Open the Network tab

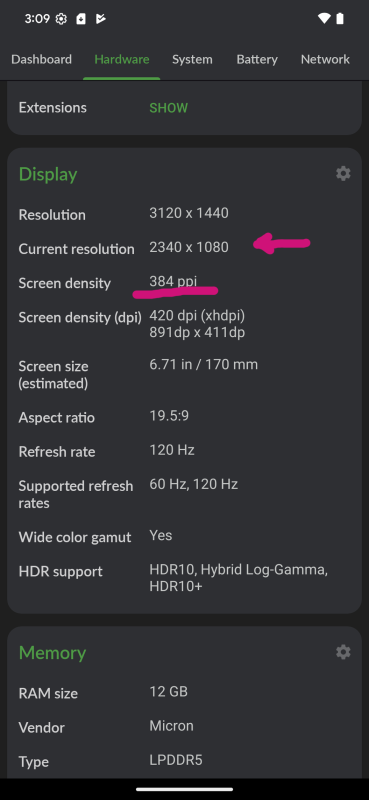point(325,59)
